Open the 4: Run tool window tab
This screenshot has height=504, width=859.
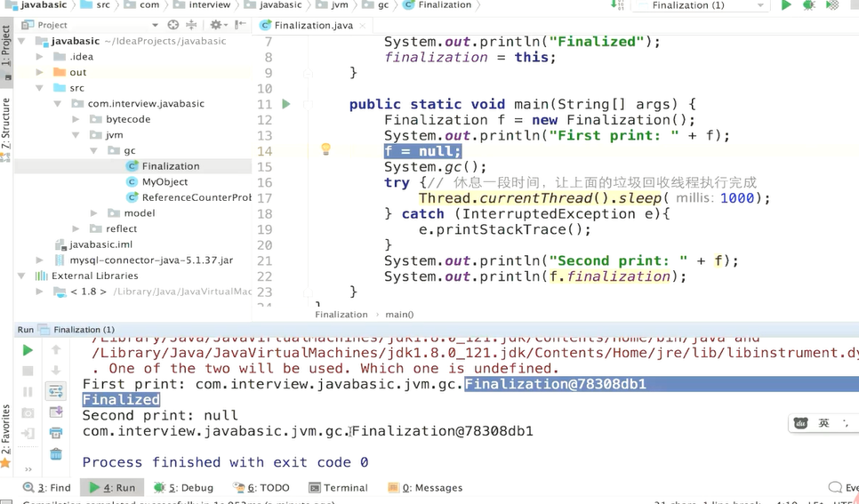pyautogui.click(x=112, y=488)
